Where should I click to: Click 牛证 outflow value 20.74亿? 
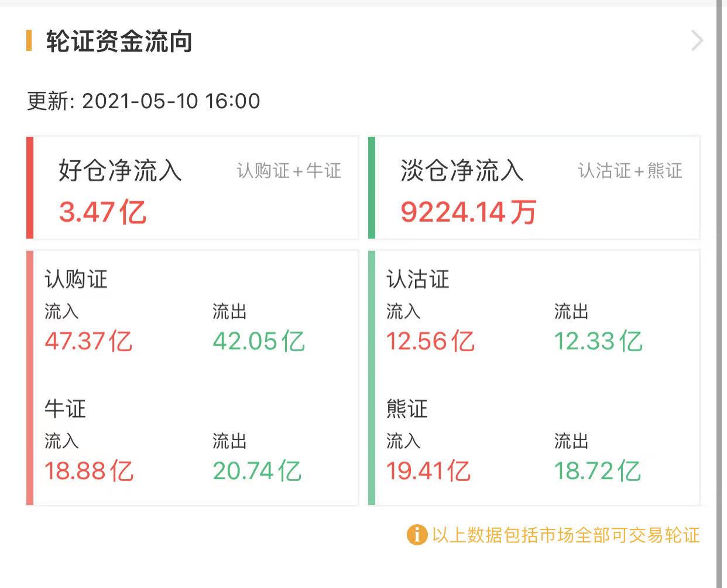point(257,471)
